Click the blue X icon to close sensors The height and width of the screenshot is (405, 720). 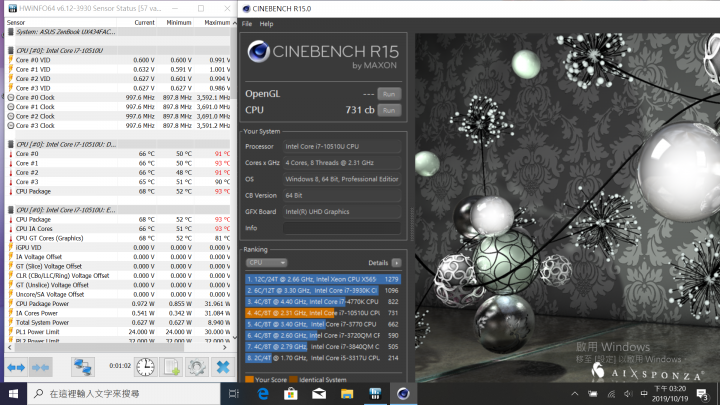pos(222,367)
